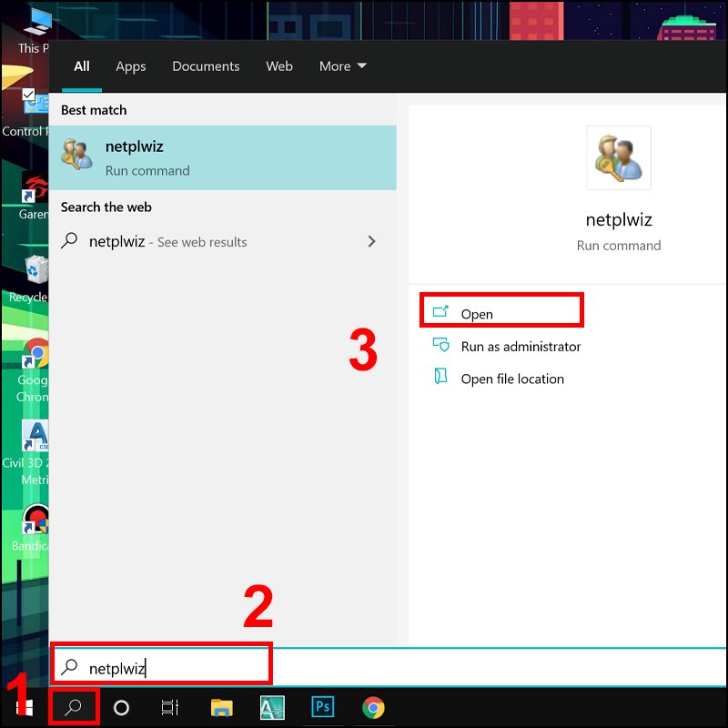Launch Photoshop from the taskbar
Image resolution: width=728 pixels, height=728 pixels.
(323, 707)
